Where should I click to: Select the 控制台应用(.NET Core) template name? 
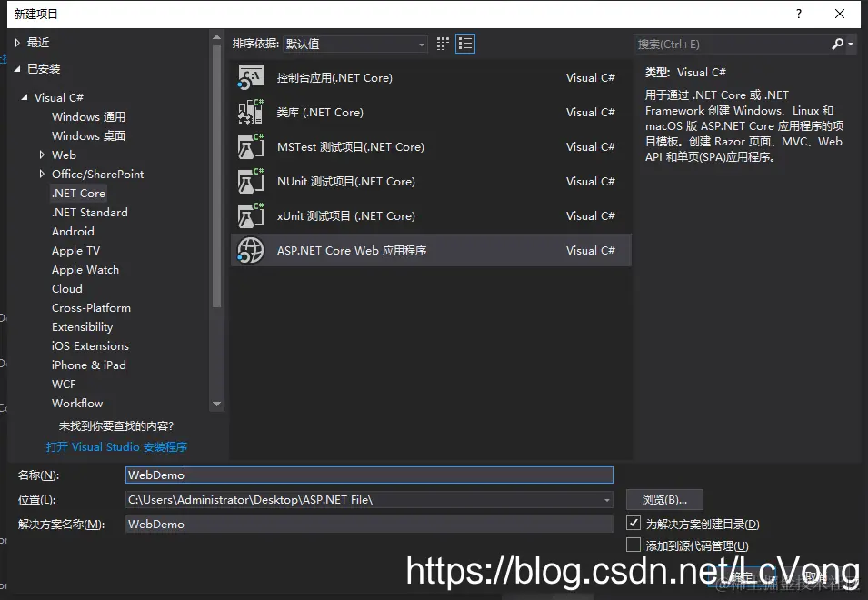334,77
